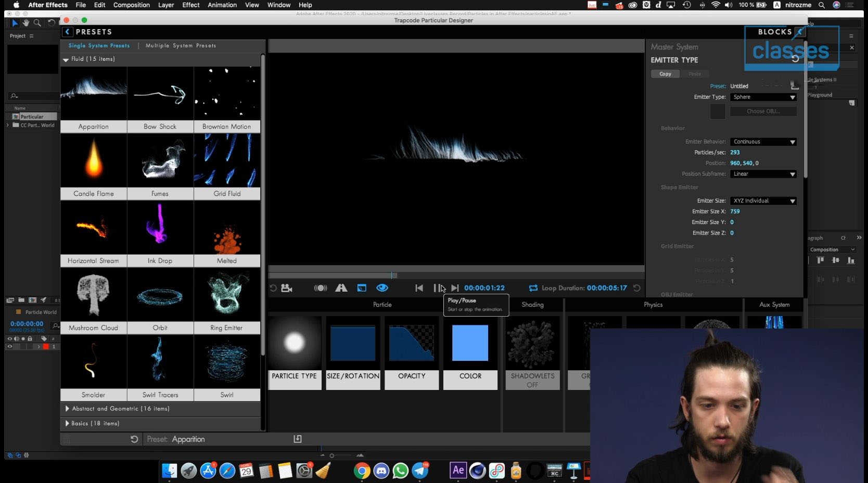
Task: Toggle the SHADOWLETS OFF block
Action: (x=532, y=353)
